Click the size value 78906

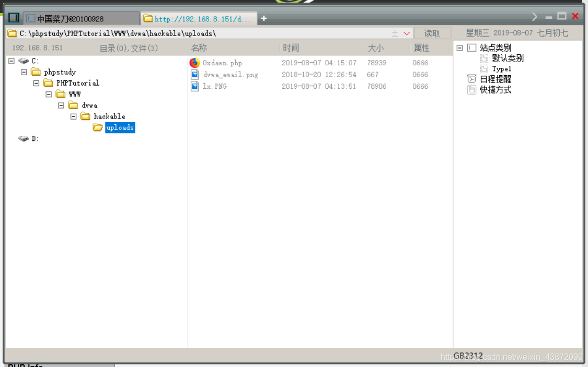coord(377,86)
